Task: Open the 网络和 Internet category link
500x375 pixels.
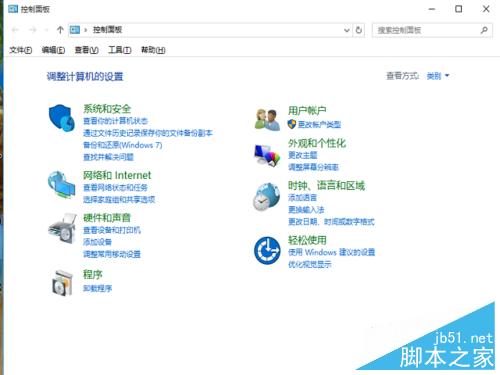Action: 117,175
